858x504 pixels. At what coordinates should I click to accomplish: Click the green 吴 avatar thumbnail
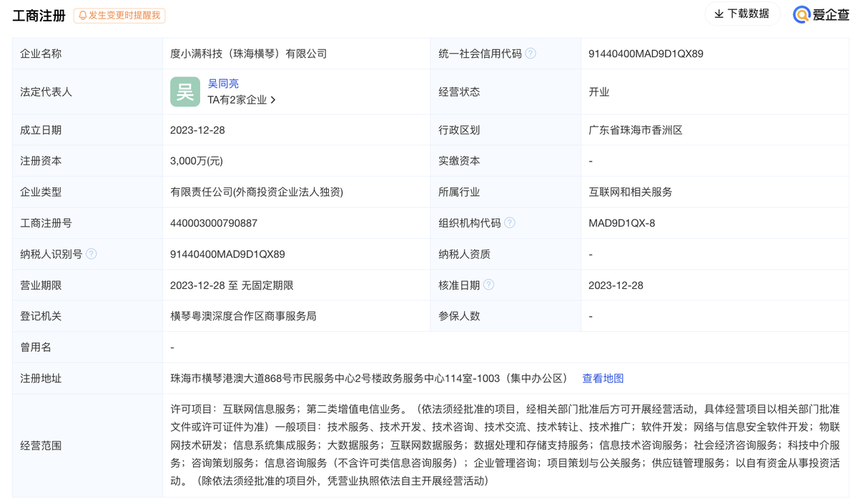click(185, 92)
